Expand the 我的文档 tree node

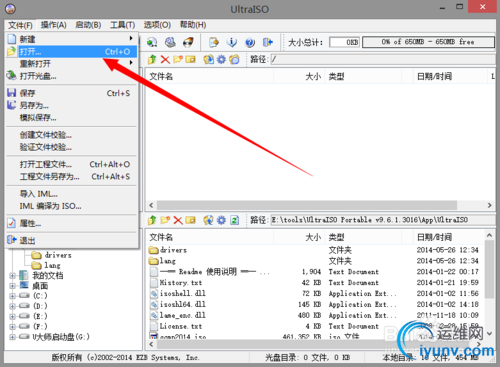point(12,276)
